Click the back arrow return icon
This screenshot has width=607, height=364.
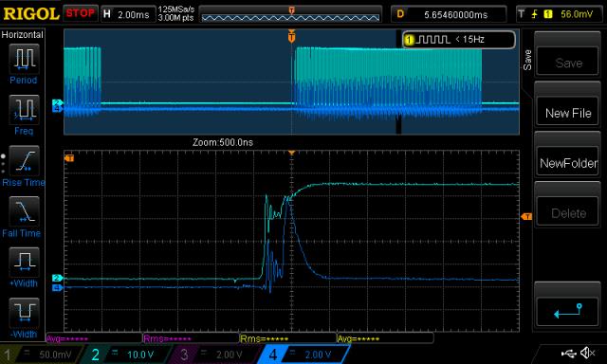pos(568,312)
